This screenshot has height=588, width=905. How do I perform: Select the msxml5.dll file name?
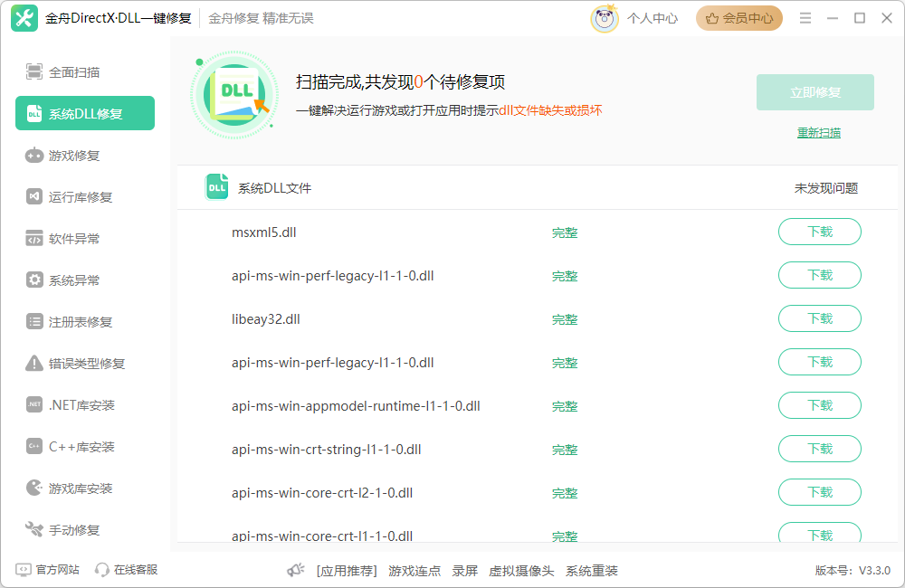(x=263, y=232)
